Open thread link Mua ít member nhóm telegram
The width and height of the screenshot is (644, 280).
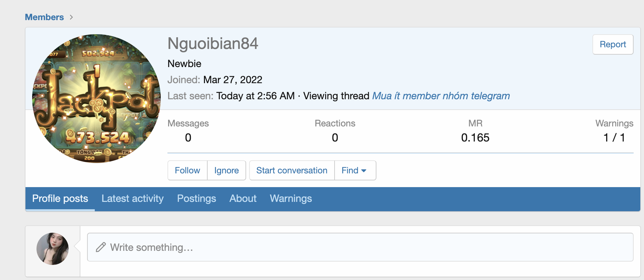pyautogui.click(x=441, y=96)
